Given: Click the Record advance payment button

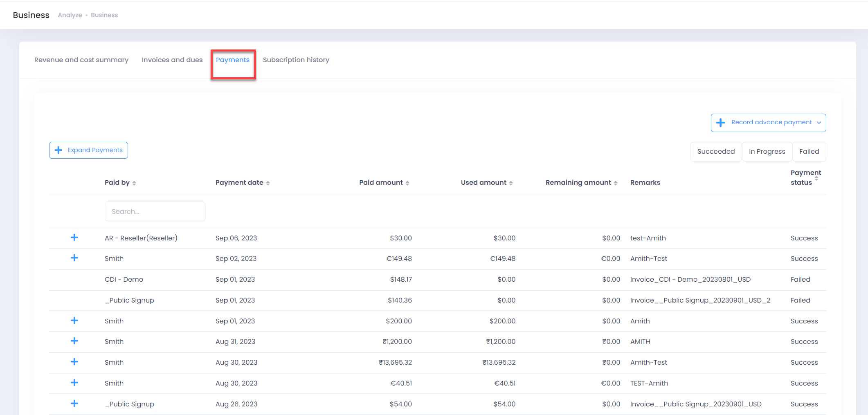Looking at the screenshot, I should (x=768, y=123).
